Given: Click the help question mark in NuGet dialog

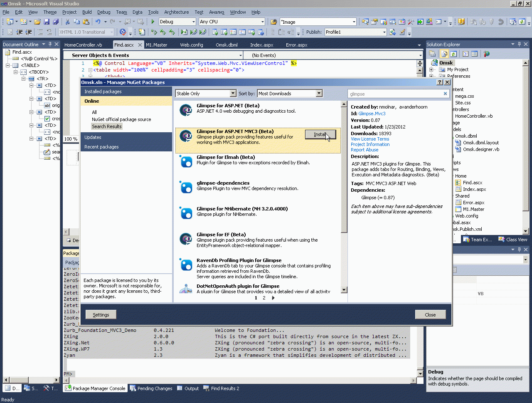Looking at the screenshot, I should point(440,82).
